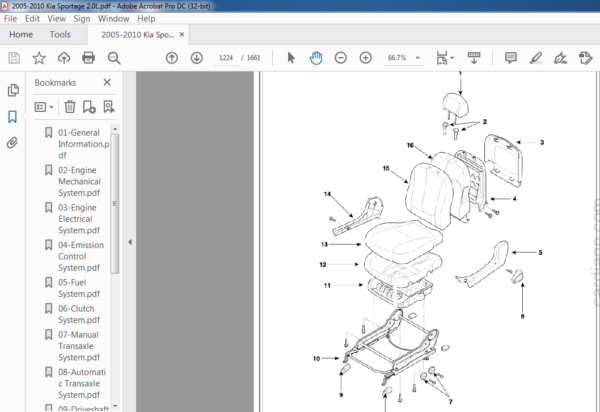Select the highlighter pen tool

(x=536, y=58)
